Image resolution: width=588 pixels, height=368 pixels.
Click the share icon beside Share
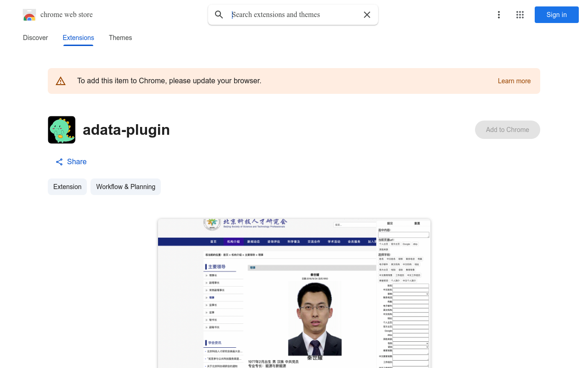point(59,162)
